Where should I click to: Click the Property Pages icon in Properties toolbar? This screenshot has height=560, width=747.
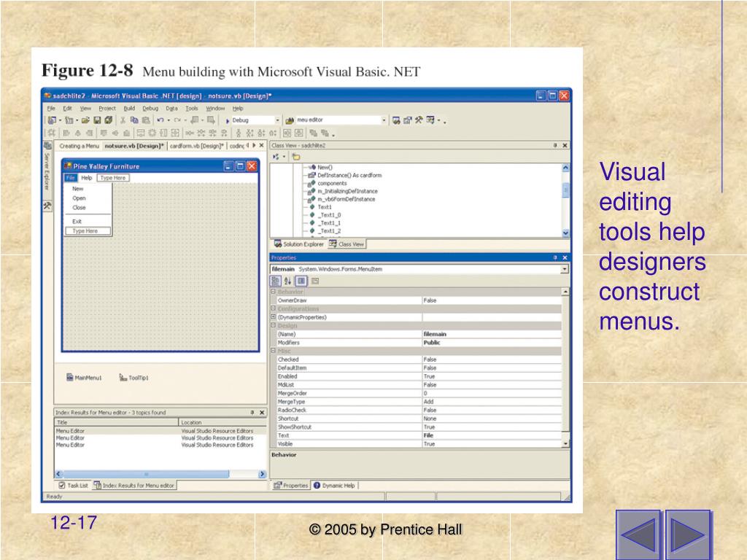(315, 281)
